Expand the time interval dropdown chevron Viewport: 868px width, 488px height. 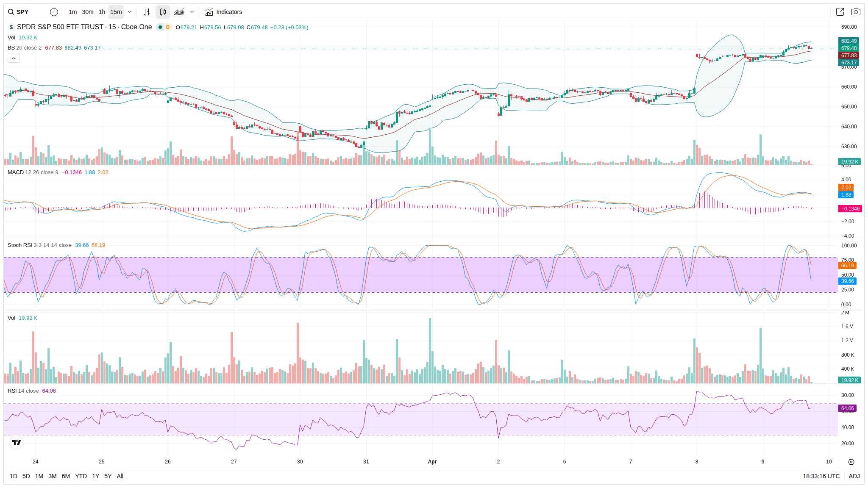click(130, 12)
